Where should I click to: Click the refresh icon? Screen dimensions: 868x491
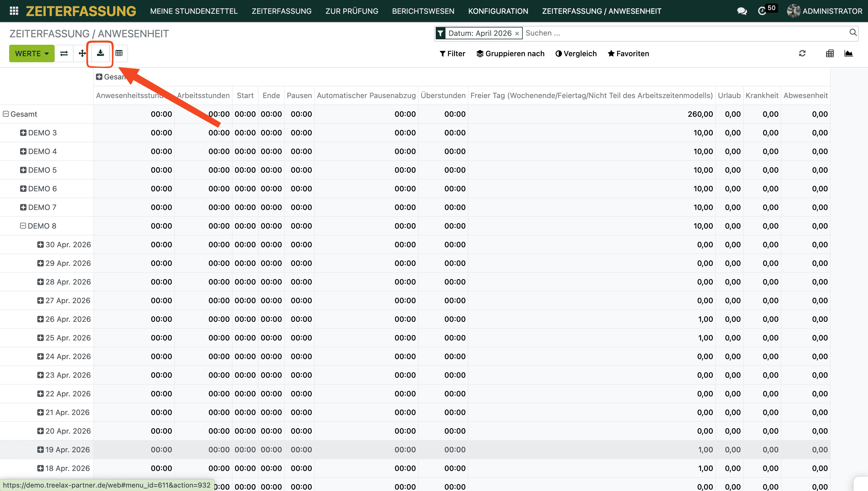pyautogui.click(x=802, y=53)
